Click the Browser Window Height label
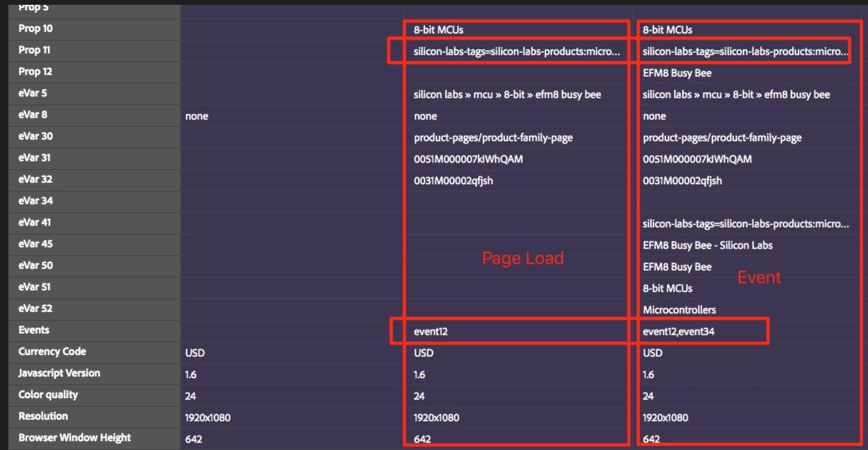Screen dimensions: 868x450 tap(75, 438)
